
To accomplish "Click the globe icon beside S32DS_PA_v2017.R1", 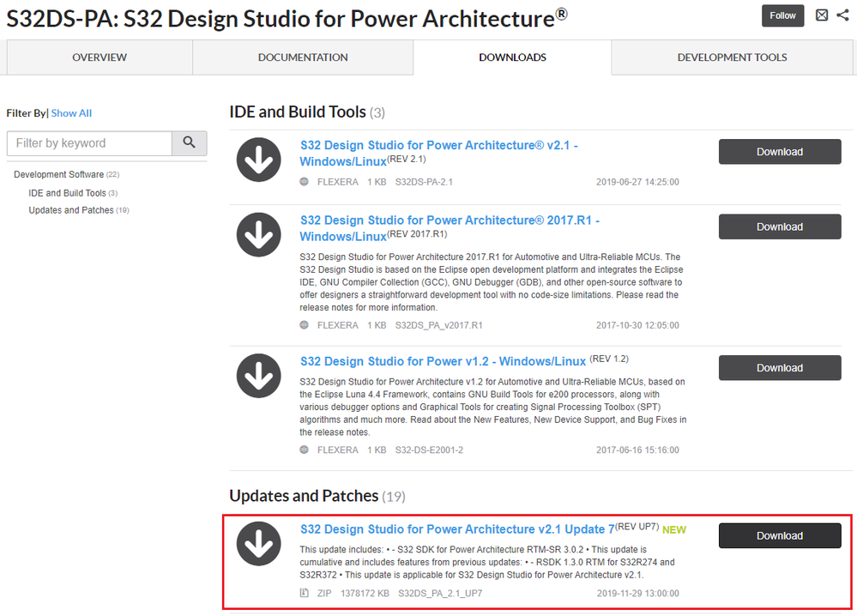I will [305, 324].
